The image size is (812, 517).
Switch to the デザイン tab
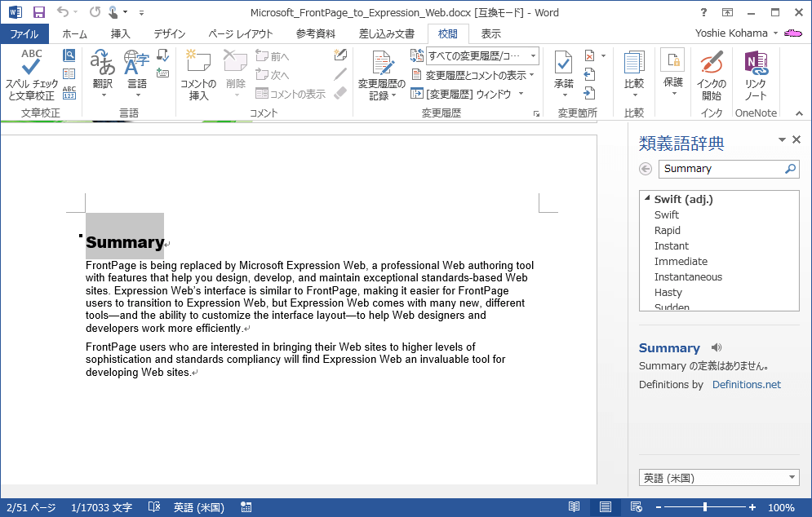point(170,33)
